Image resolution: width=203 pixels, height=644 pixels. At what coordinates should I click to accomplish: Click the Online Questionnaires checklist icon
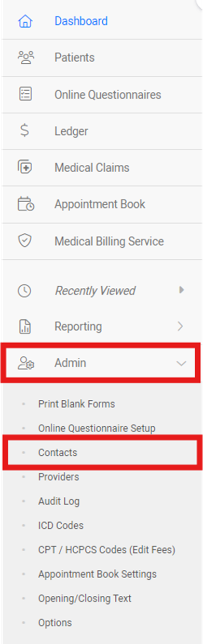(x=24, y=94)
